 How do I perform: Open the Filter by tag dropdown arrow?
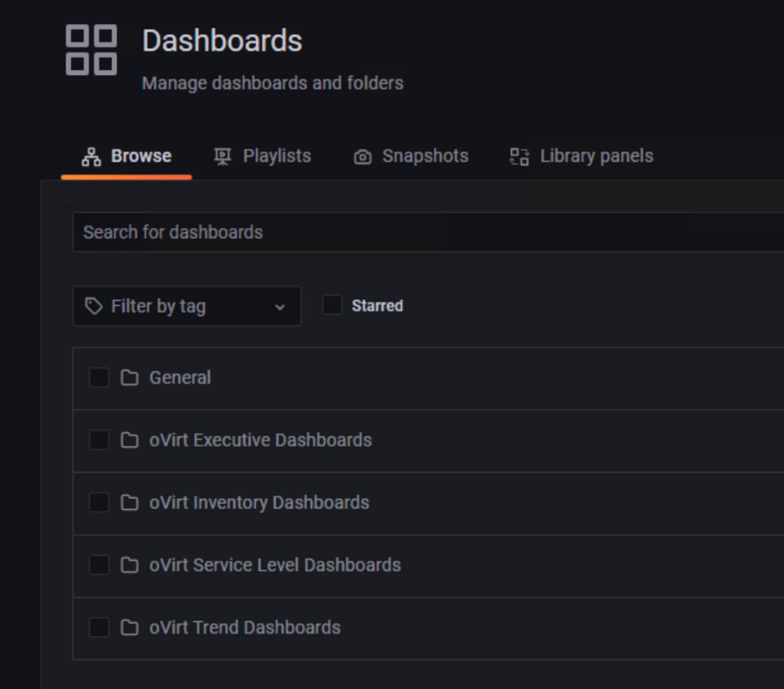[x=280, y=307]
